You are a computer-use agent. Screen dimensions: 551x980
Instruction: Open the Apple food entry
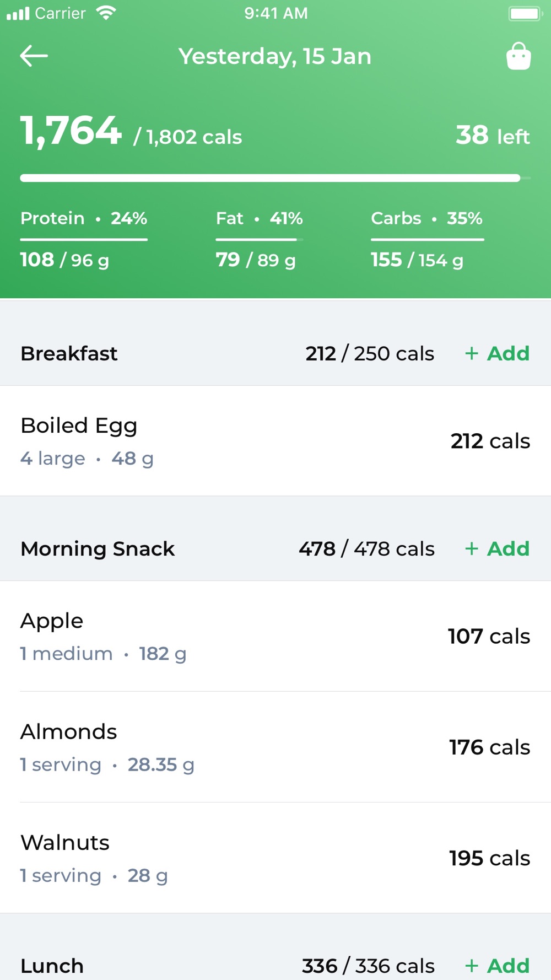tap(275, 636)
